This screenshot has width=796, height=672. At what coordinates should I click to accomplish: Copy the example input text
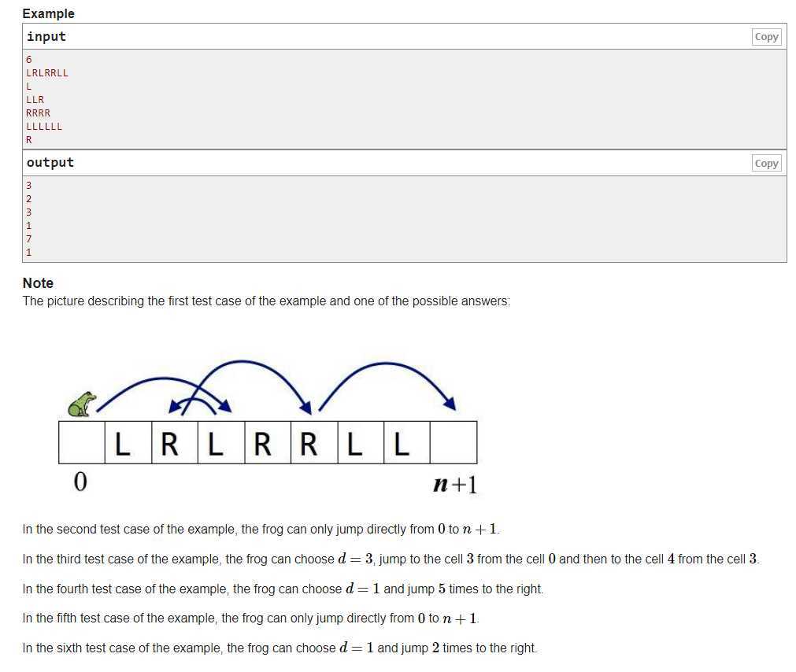point(766,37)
